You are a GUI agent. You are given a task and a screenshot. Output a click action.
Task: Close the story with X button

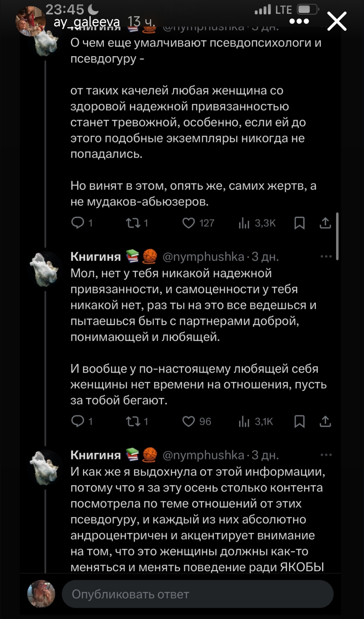(x=337, y=22)
